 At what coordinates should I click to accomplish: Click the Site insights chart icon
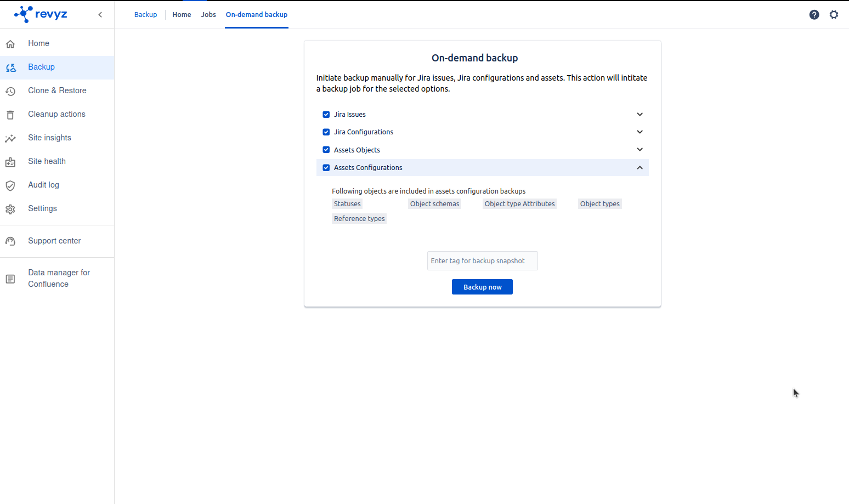tap(10, 138)
